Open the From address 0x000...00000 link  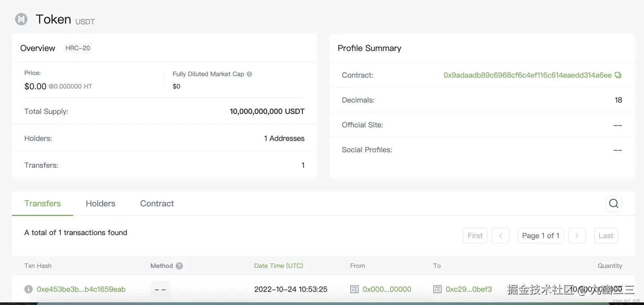point(387,289)
